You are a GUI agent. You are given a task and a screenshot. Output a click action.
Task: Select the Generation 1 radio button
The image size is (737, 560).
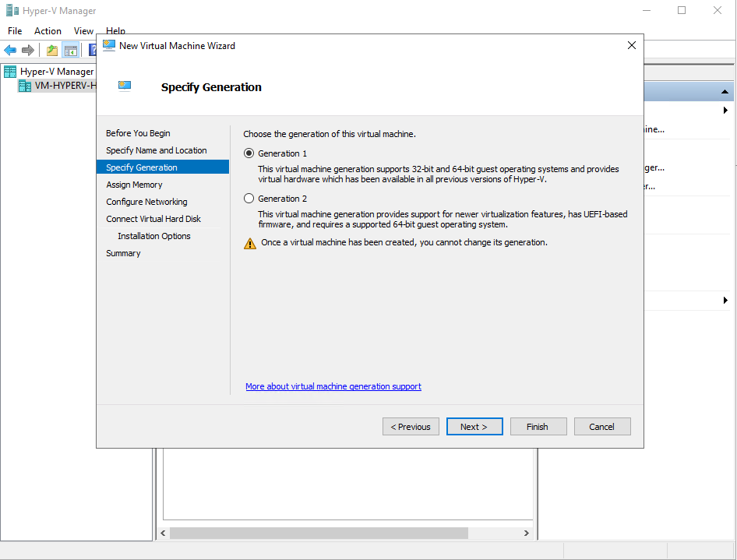pyautogui.click(x=249, y=153)
